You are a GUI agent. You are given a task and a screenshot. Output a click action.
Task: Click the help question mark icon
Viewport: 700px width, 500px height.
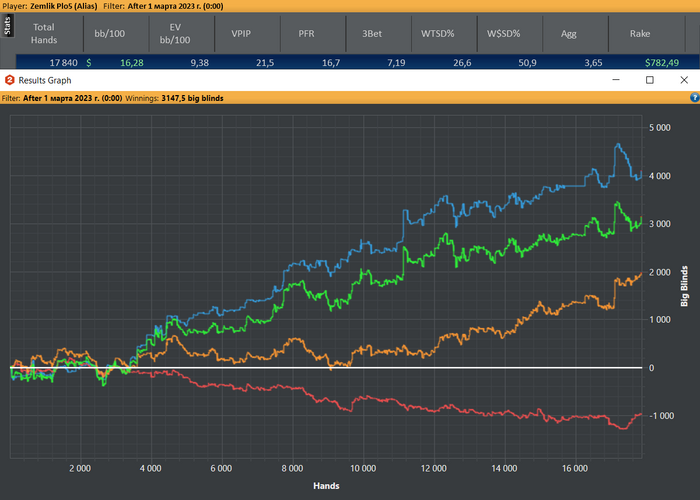click(x=695, y=97)
